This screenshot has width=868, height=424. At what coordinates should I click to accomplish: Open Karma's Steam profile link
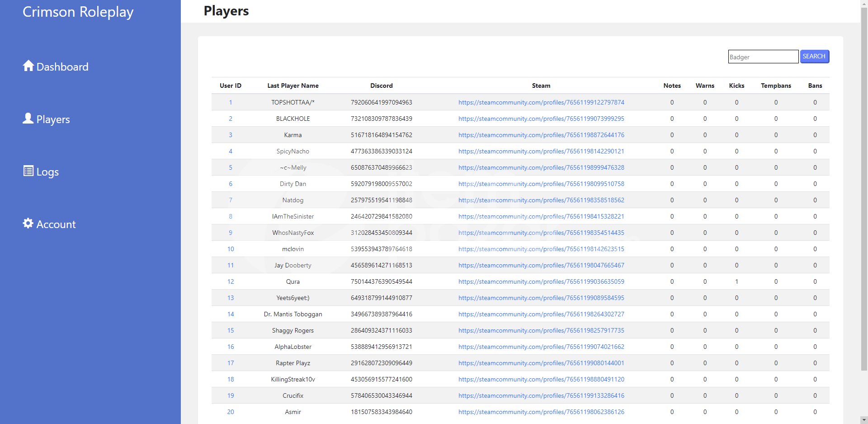click(541, 135)
